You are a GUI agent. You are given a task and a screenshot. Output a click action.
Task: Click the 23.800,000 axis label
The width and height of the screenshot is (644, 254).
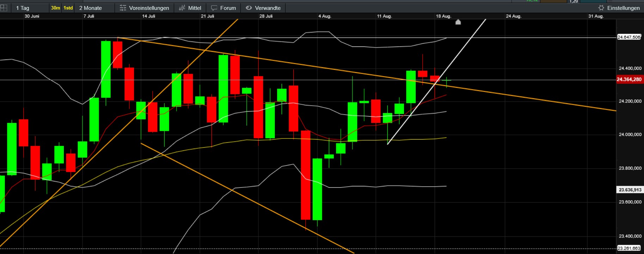point(630,168)
